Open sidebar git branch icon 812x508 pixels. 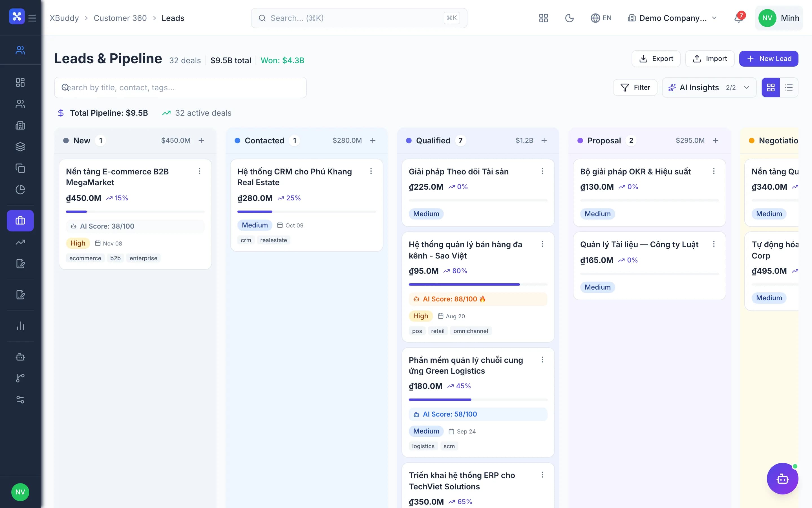click(x=20, y=378)
